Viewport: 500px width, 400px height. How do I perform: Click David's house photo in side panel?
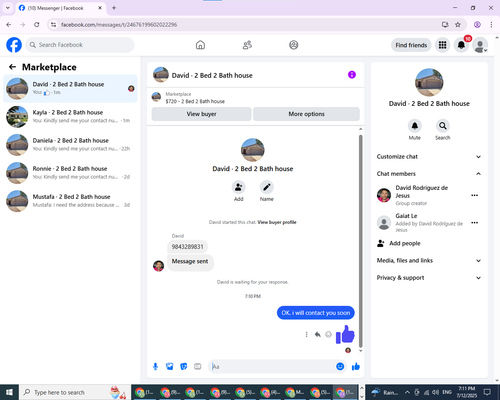tap(429, 82)
